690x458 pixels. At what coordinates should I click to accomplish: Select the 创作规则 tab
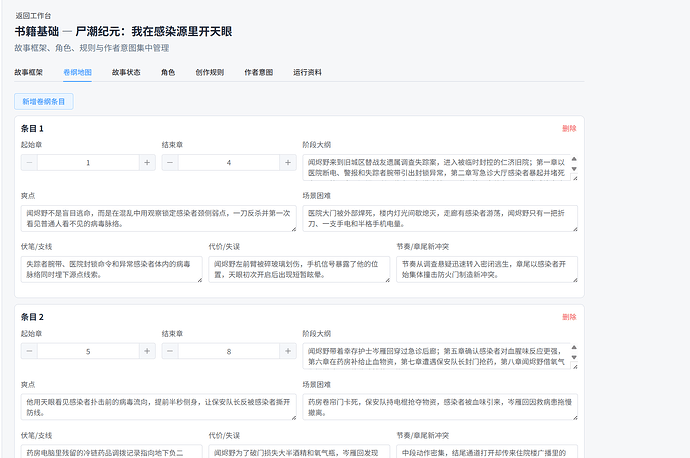coord(209,72)
